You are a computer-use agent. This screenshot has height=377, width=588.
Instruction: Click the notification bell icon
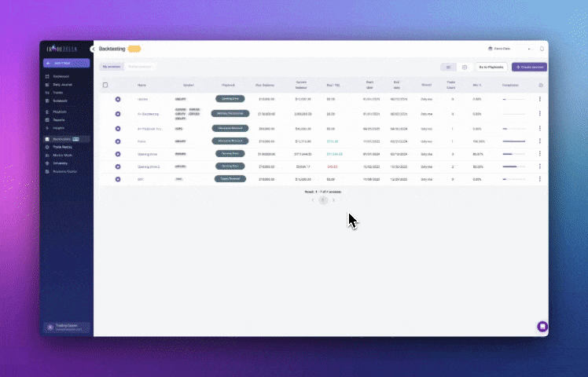pyautogui.click(x=542, y=49)
